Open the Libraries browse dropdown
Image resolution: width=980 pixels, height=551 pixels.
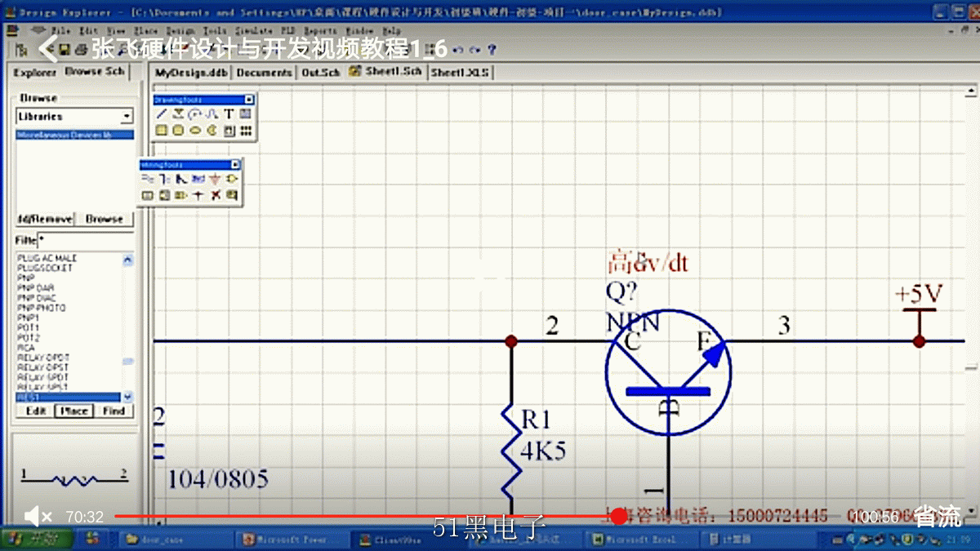point(127,117)
